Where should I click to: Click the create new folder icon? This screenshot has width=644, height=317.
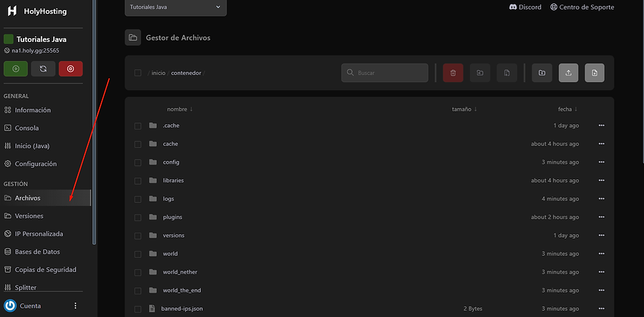point(541,73)
